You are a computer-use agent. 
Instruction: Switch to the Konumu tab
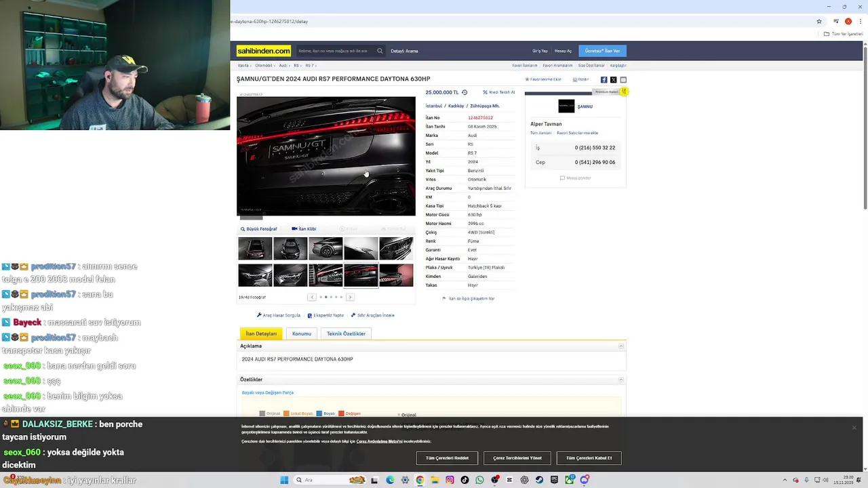302,333
